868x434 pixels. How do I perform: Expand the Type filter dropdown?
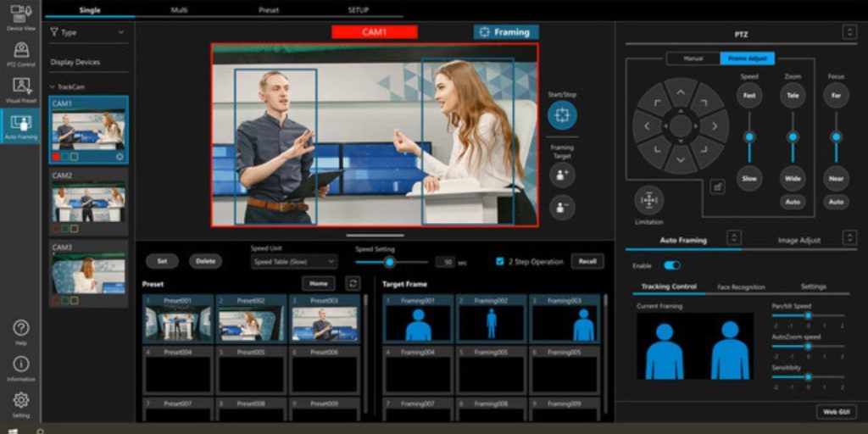[87, 32]
